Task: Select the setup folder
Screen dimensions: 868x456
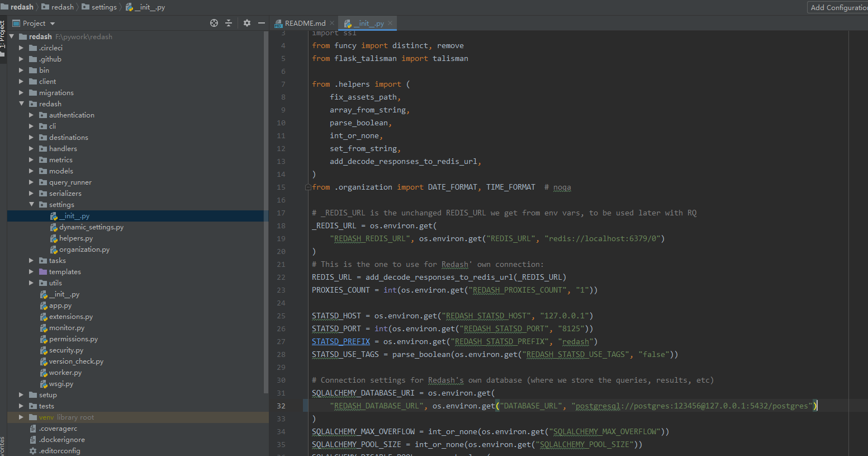Action: (x=43, y=394)
